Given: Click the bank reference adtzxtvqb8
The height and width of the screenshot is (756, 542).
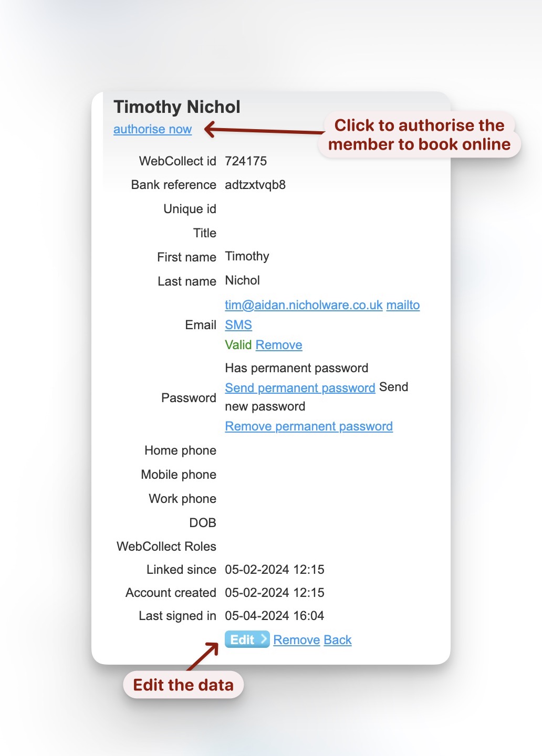Looking at the screenshot, I should pyautogui.click(x=255, y=185).
